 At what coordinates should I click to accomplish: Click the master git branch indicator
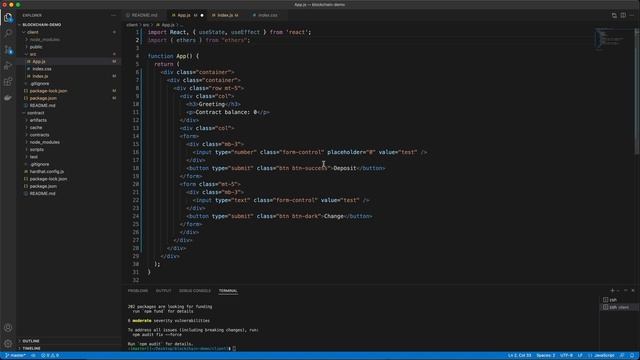(16, 356)
